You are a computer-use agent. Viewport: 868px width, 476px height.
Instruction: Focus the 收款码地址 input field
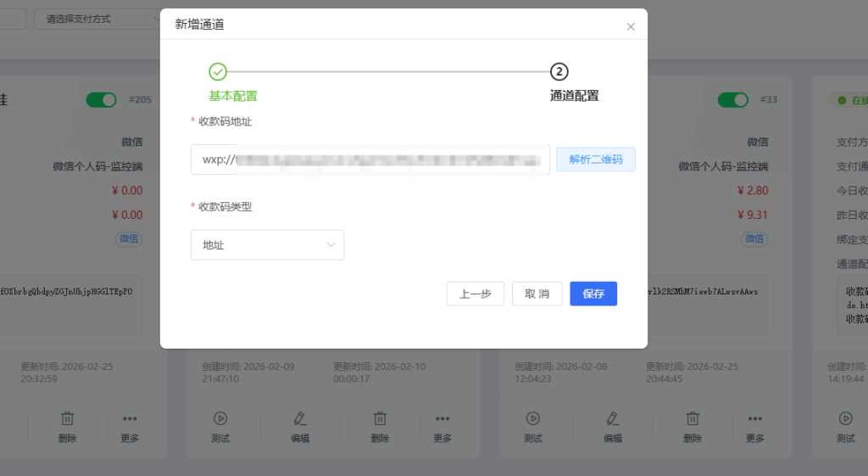pyautogui.click(x=370, y=160)
